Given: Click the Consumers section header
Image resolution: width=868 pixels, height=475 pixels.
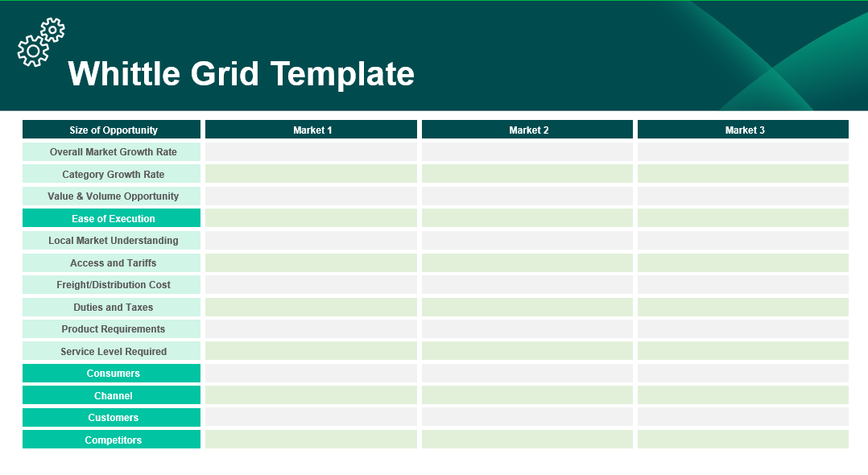Looking at the screenshot, I should 112,373.
